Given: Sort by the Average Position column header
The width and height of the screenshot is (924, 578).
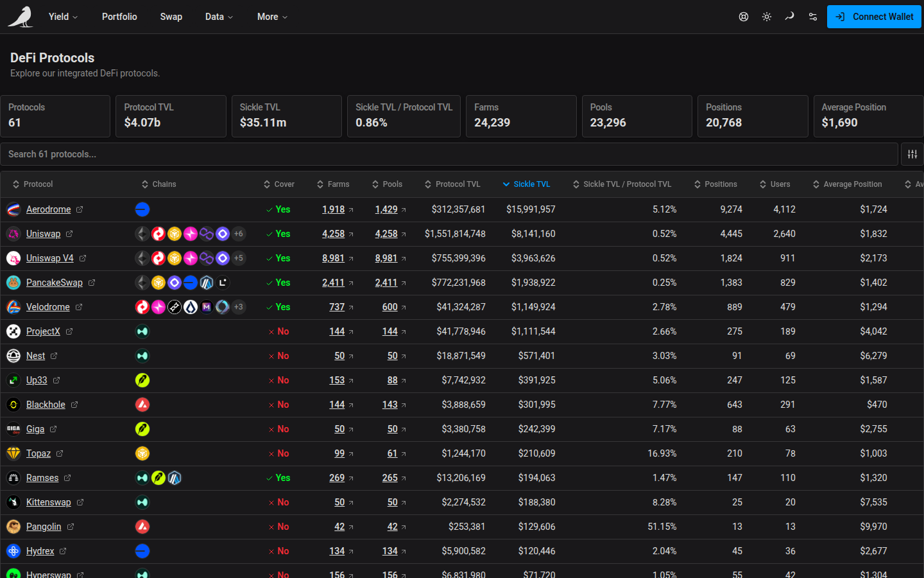Looking at the screenshot, I should pos(847,184).
